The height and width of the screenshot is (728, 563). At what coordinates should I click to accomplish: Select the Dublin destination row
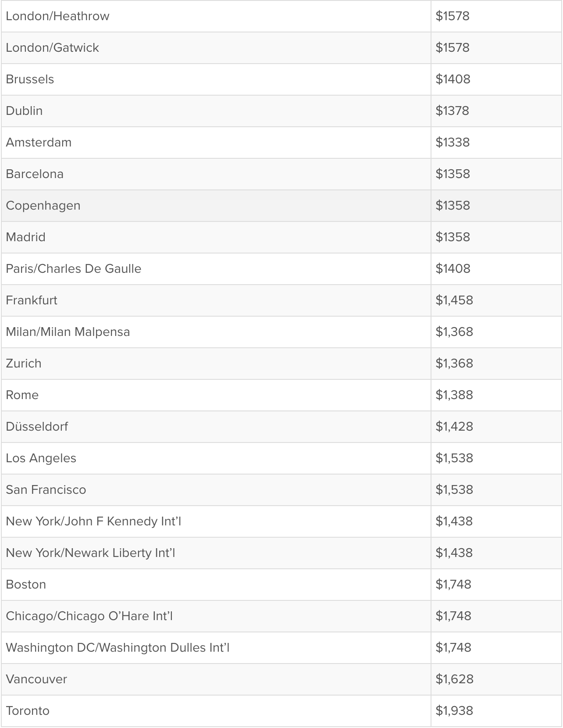(24, 111)
